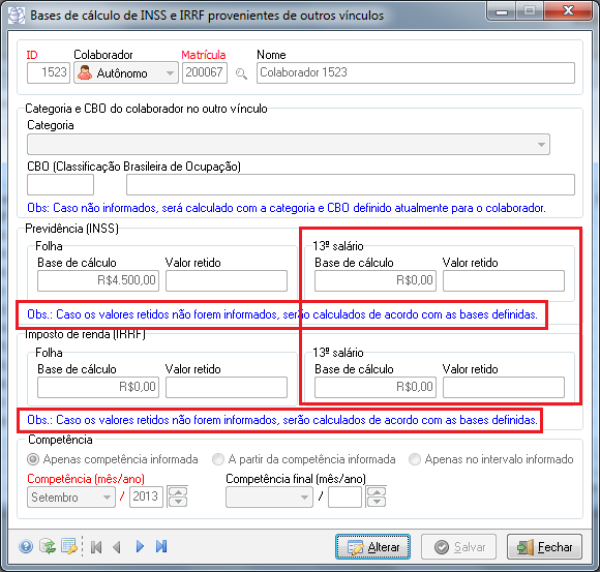Click the help question mark icon
Screen dimensions: 600x572
(x=25, y=546)
